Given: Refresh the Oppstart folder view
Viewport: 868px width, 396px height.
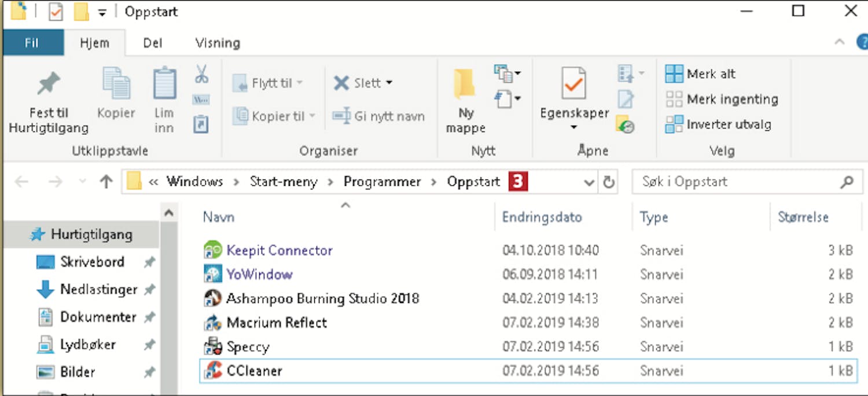Looking at the screenshot, I should 609,182.
